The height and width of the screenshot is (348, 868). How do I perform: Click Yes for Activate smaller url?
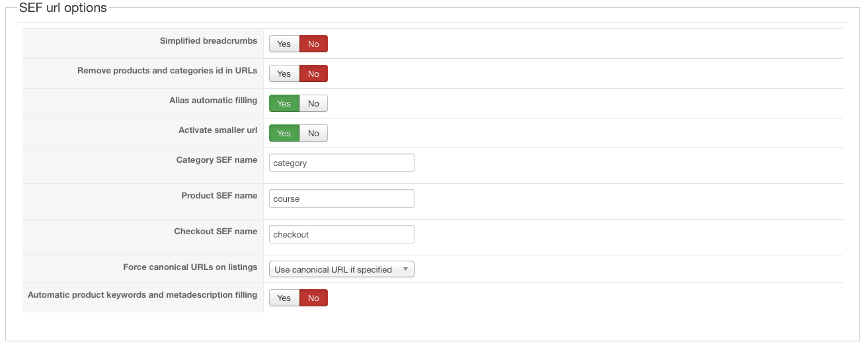[x=284, y=134]
